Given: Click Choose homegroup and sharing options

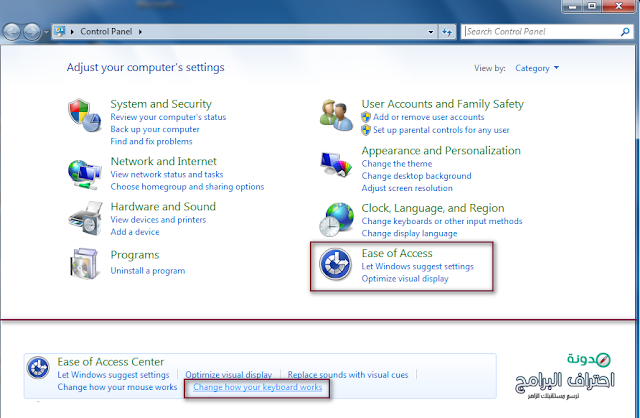Looking at the screenshot, I should point(187,187).
